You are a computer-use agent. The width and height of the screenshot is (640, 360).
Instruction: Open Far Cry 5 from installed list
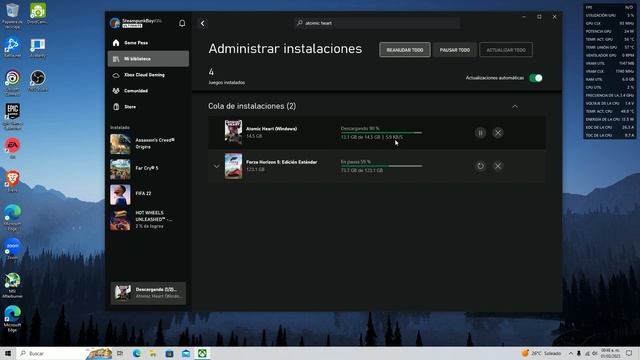tap(148, 169)
